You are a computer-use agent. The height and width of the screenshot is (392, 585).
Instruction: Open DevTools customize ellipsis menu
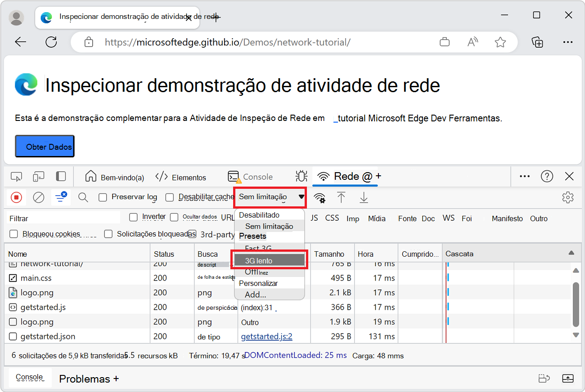point(525,176)
